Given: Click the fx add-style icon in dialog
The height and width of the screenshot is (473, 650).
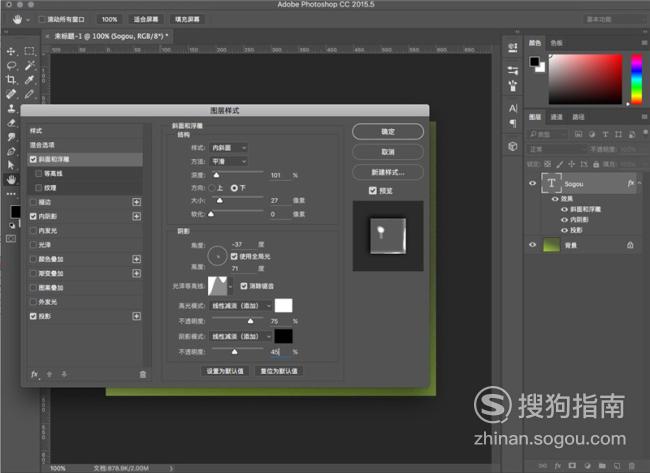Looking at the screenshot, I should [35, 374].
